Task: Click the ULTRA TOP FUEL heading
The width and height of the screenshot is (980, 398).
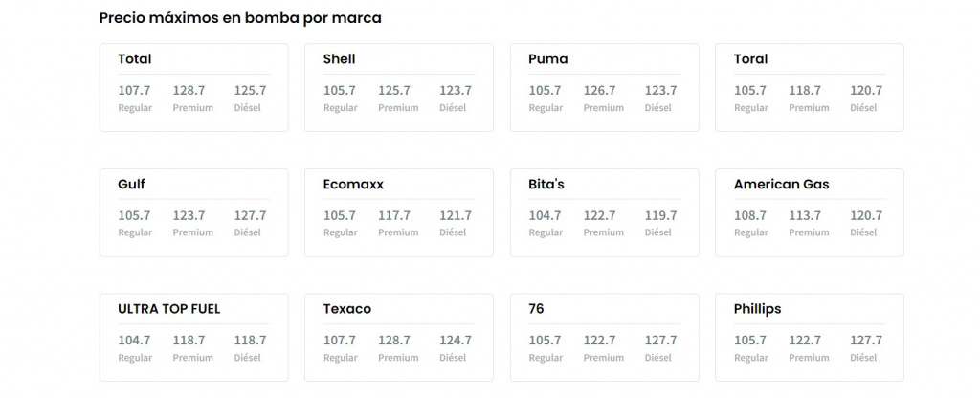Action: pos(169,309)
